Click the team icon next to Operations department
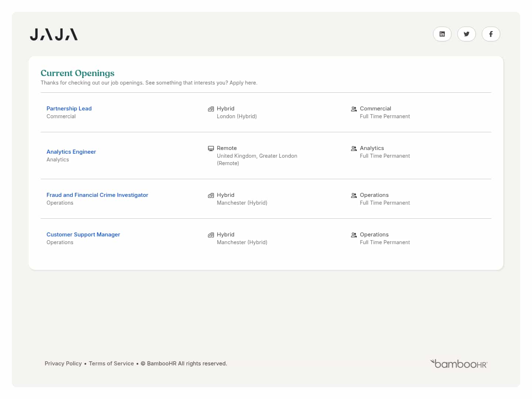The height and width of the screenshot is (399, 532). click(x=354, y=195)
